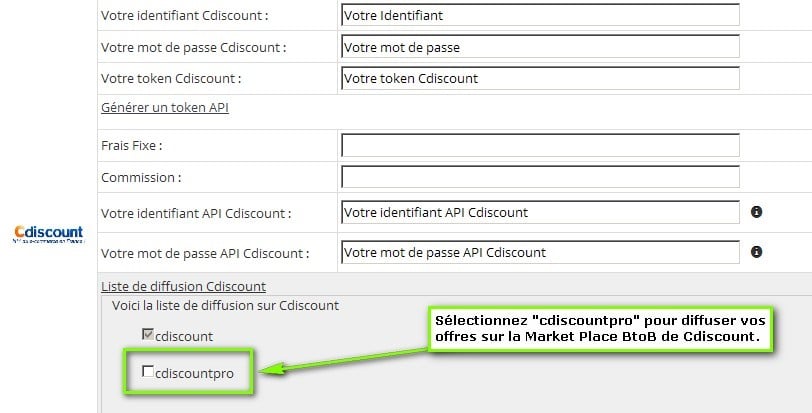
Task: Click the mot de passe API Cdiscount field
Action: point(540,252)
